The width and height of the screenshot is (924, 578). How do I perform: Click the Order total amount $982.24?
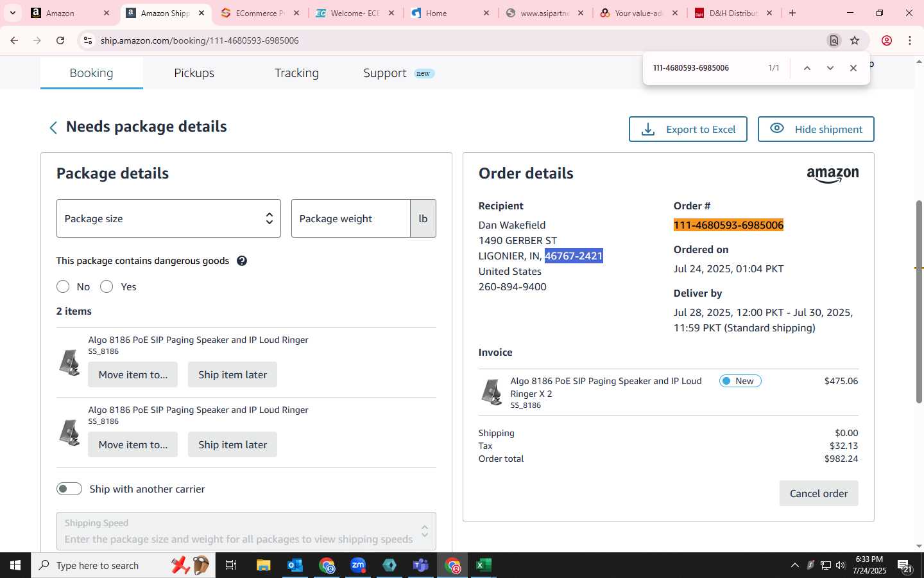[x=841, y=459]
